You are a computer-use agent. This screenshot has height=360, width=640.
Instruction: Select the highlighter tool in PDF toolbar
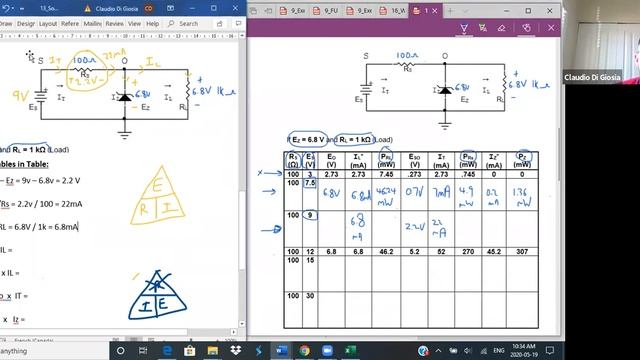pyautogui.click(x=483, y=28)
